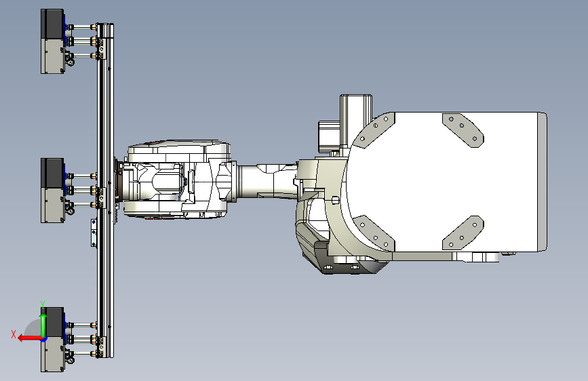Click the red 'X' axis label
Image resolution: width=588 pixels, height=381 pixels.
tap(14, 334)
